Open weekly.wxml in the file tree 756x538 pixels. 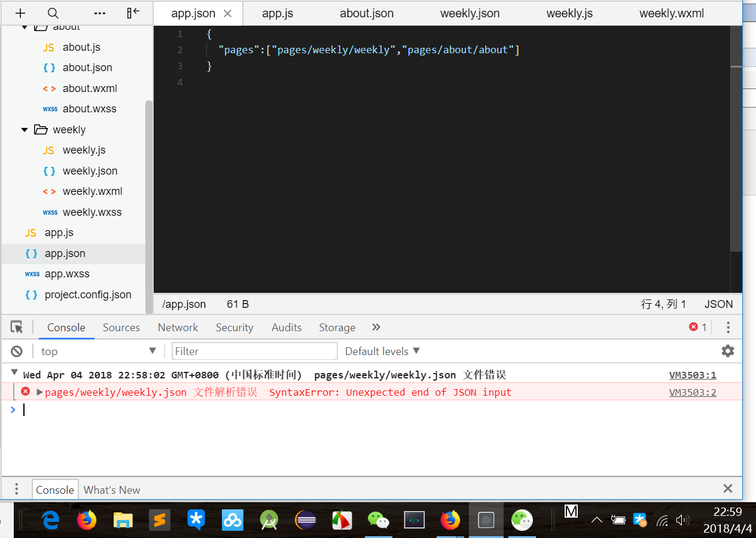(x=92, y=191)
